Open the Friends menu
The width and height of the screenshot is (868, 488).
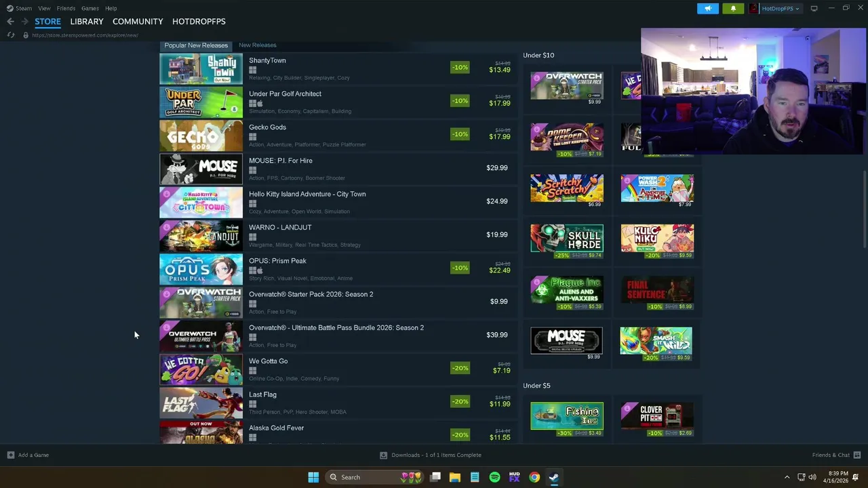[66, 8]
